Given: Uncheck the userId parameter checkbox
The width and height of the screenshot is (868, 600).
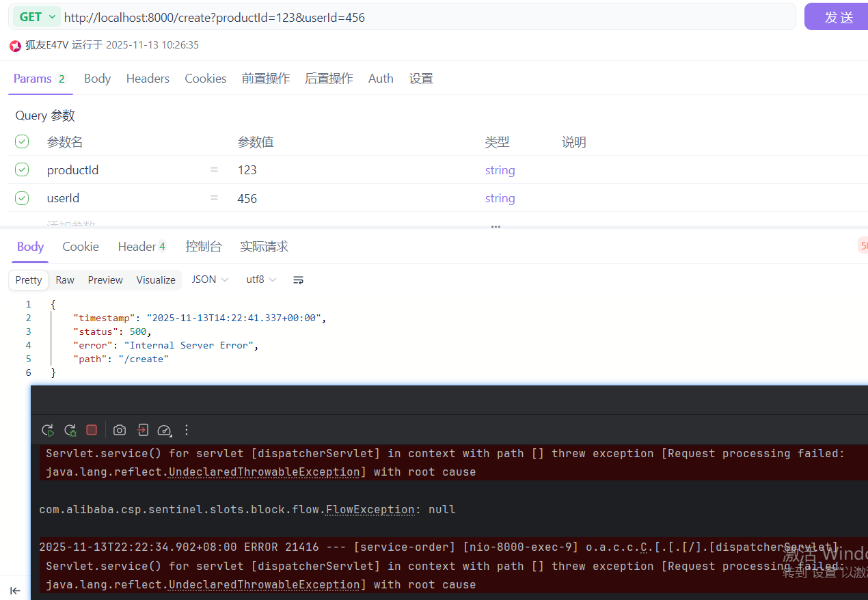Looking at the screenshot, I should click(x=22, y=198).
